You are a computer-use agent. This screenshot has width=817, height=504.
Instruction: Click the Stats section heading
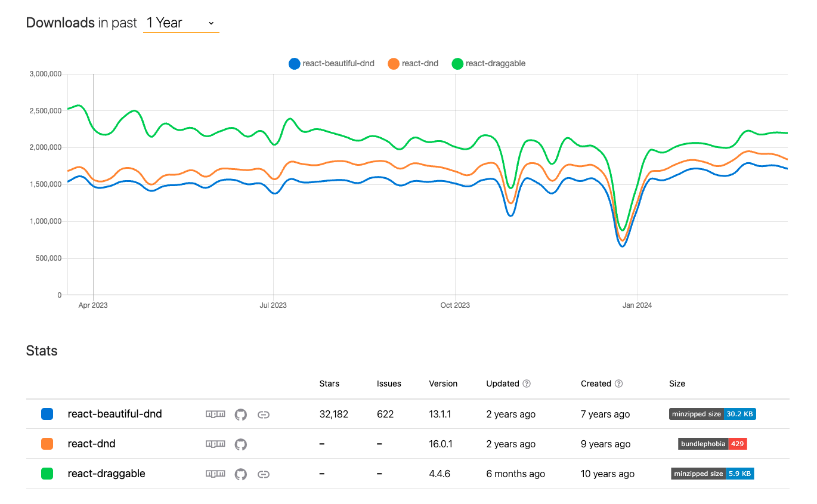[42, 351]
